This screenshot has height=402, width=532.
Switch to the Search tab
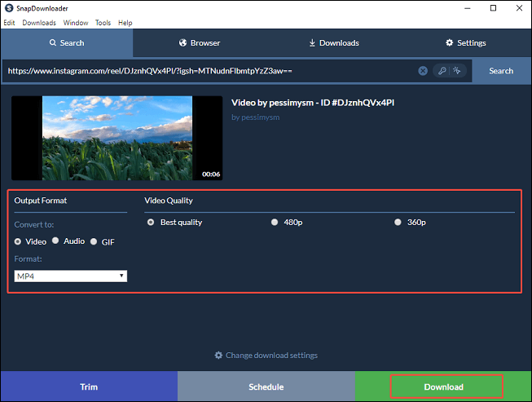pyautogui.click(x=67, y=42)
